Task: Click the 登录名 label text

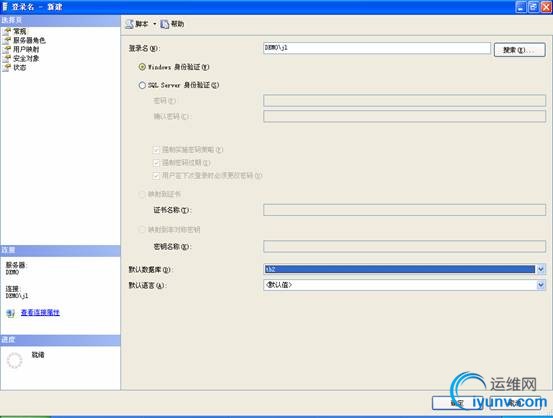Action: click(144, 48)
